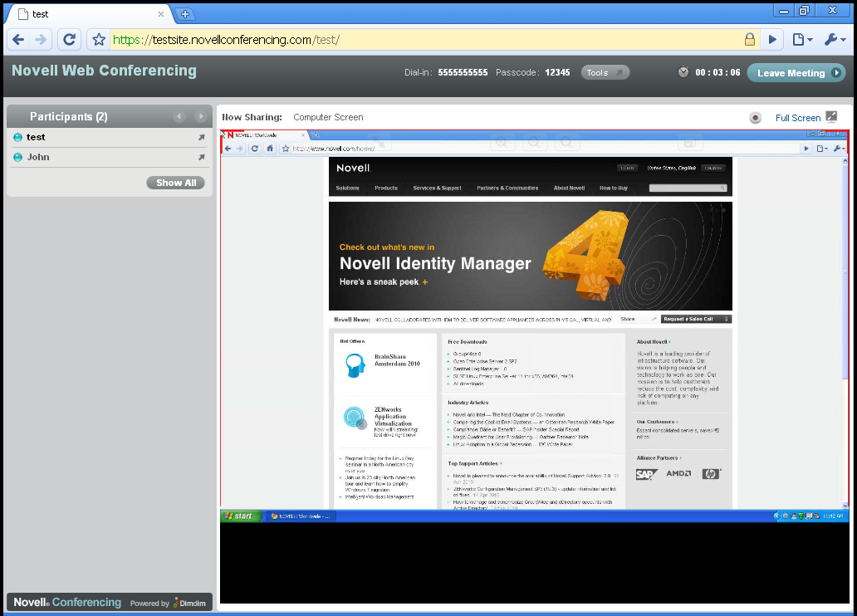This screenshot has height=616, width=857.
Task: Click the Show All button
Action: (175, 183)
